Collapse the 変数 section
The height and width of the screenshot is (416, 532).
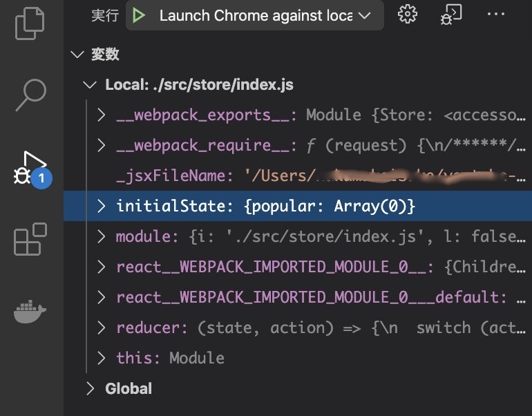click(77, 55)
